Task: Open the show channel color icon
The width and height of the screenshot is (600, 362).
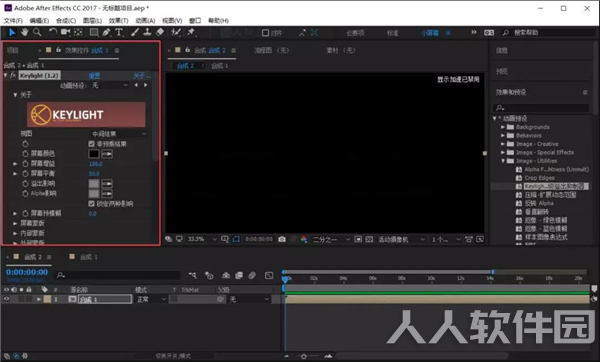Action: click(303, 239)
